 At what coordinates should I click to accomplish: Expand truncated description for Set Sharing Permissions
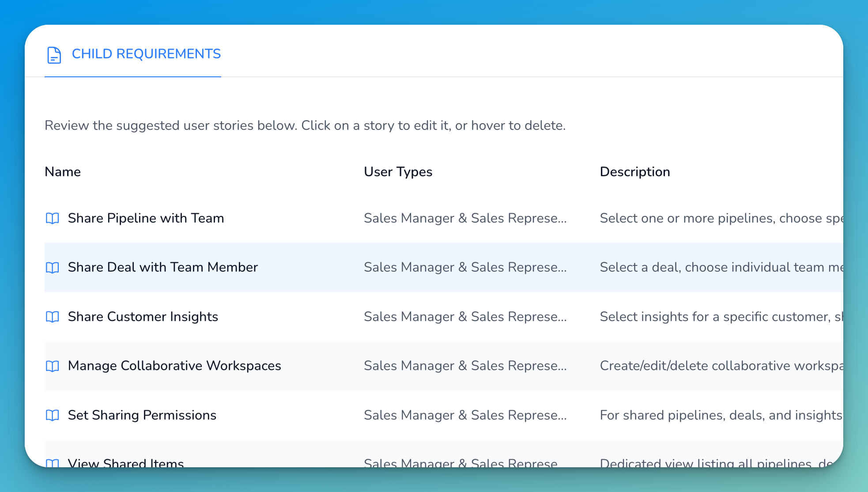tap(720, 415)
